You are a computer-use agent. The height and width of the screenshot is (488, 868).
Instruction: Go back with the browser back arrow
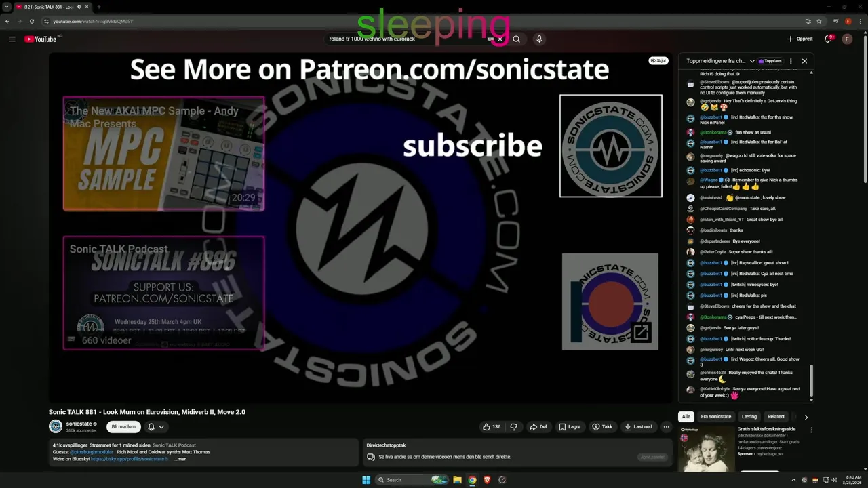[7, 21]
